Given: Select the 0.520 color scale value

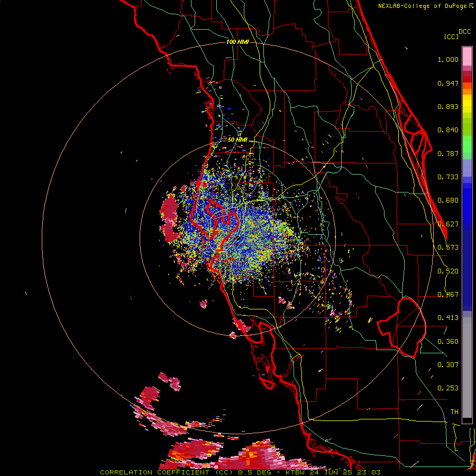Looking at the screenshot, I should (448, 271).
